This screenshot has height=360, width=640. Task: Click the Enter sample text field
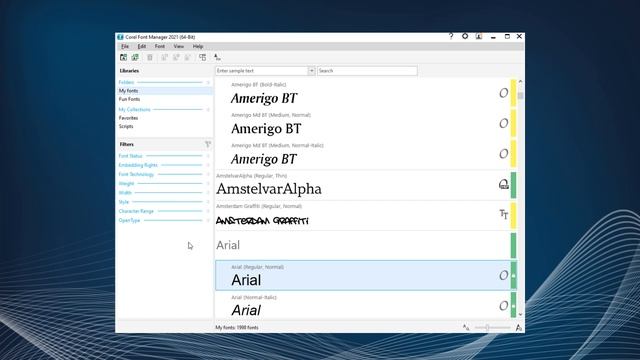tap(262, 71)
